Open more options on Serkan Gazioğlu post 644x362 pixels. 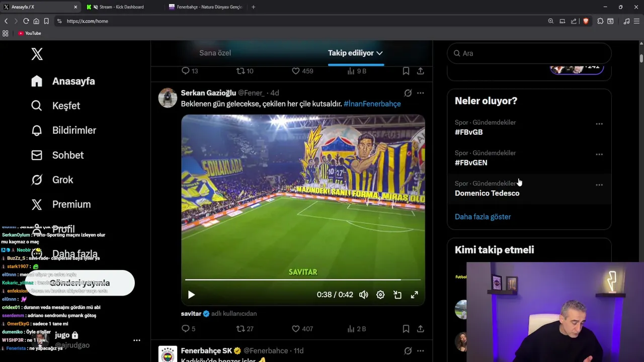click(x=420, y=93)
